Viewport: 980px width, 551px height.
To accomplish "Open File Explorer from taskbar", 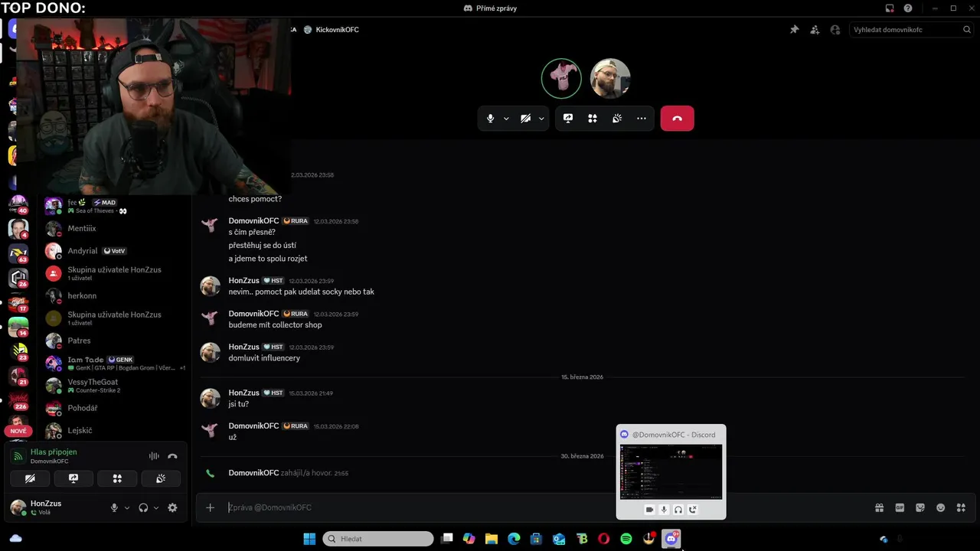I will point(492,539).
